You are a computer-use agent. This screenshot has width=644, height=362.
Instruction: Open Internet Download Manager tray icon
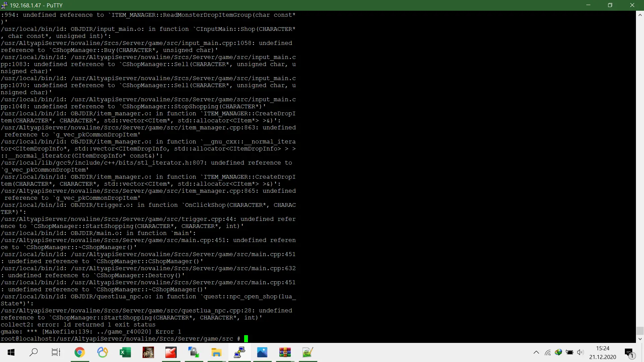tap(558, 352)
